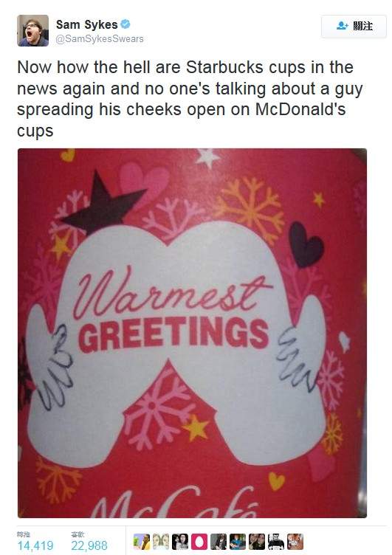Open the @SamSykesSwears handle link
This screenshot has width=392, height=555.
(x=100, y=39)
